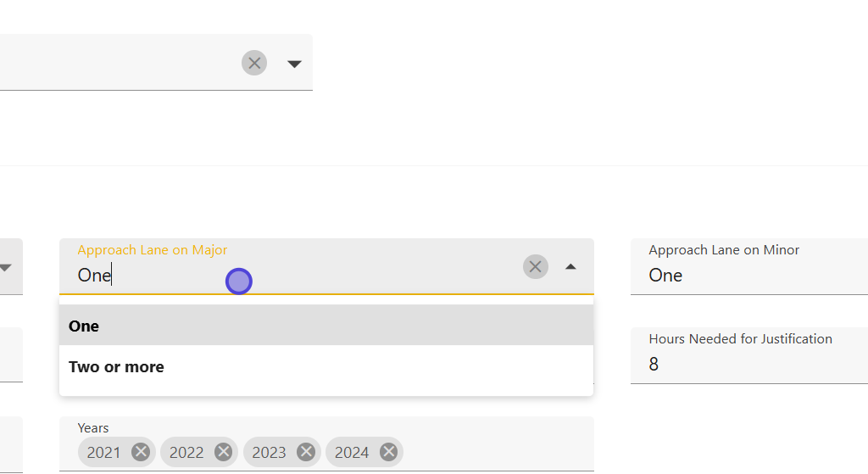The width and height of the screenshot is (868, 474).
Task: Select the 2024 chip label
Action: (x=351, y=452)
